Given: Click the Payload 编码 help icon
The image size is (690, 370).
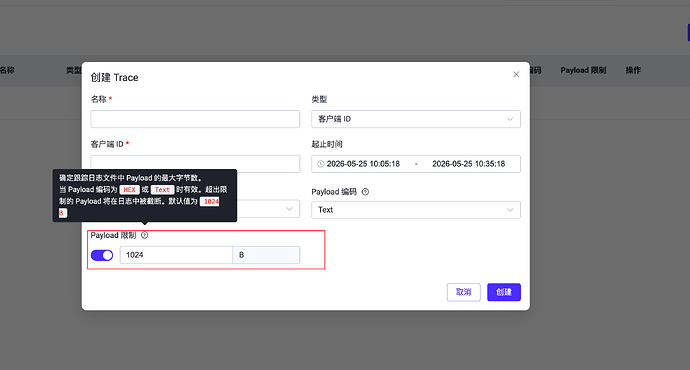Looking at the screenshot, I should (x=365, y=192).
